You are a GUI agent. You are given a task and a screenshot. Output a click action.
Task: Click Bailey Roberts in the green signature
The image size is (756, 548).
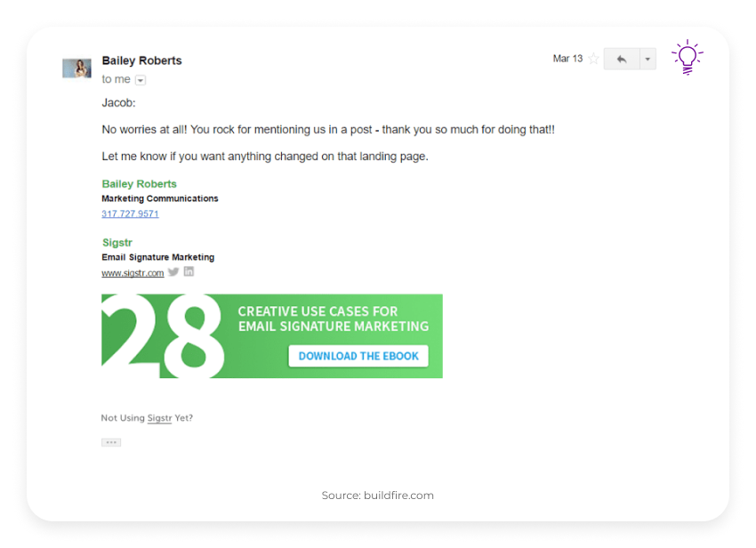pos(139,182)
